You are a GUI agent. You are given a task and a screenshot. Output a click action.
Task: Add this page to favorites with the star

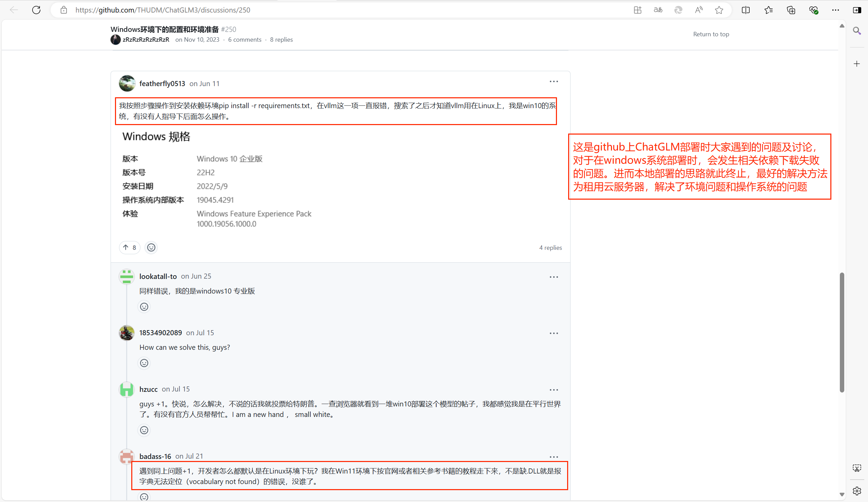[x=719, y=10]
